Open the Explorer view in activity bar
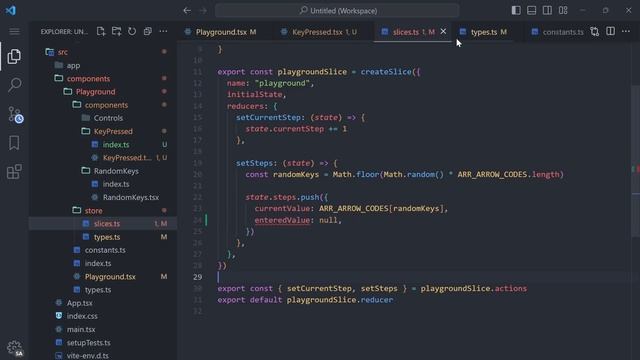This screenshot has height=360, width=640. (14, 56)
